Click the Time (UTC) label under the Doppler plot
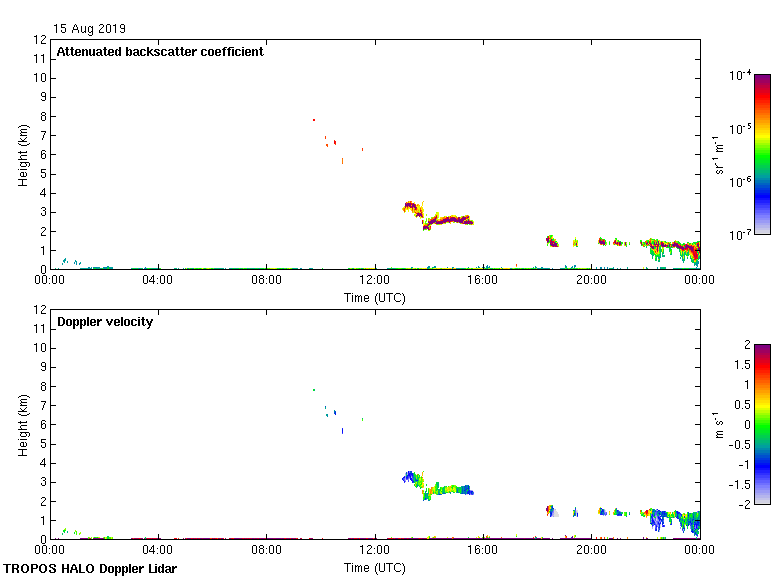Viewport: 780px width, 580px height. click(374, 567)
